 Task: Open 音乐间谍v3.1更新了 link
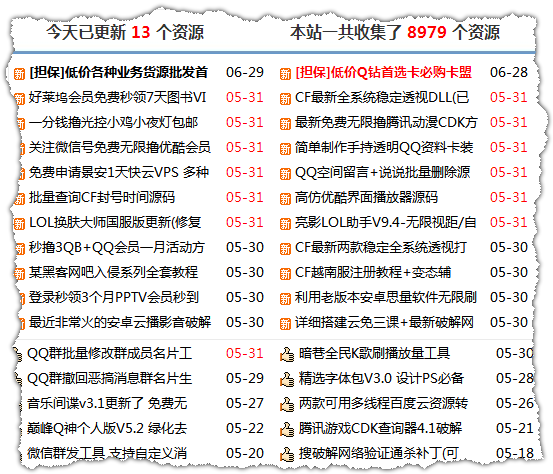107,403
